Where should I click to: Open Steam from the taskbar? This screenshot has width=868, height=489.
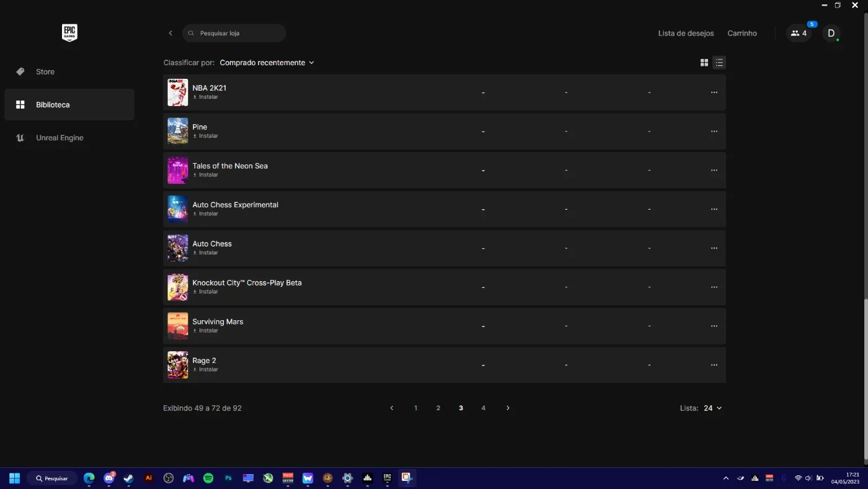[x=128, y=478]
